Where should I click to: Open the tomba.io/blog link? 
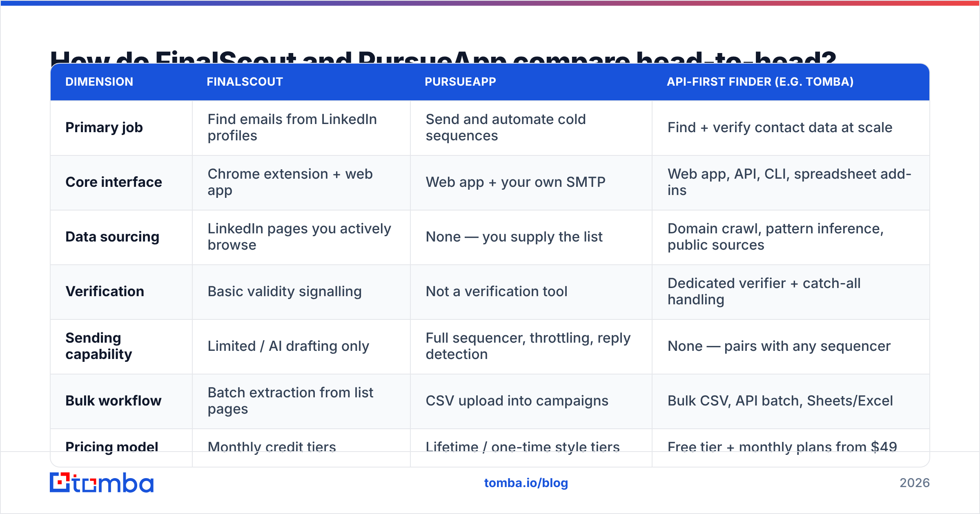526,483
